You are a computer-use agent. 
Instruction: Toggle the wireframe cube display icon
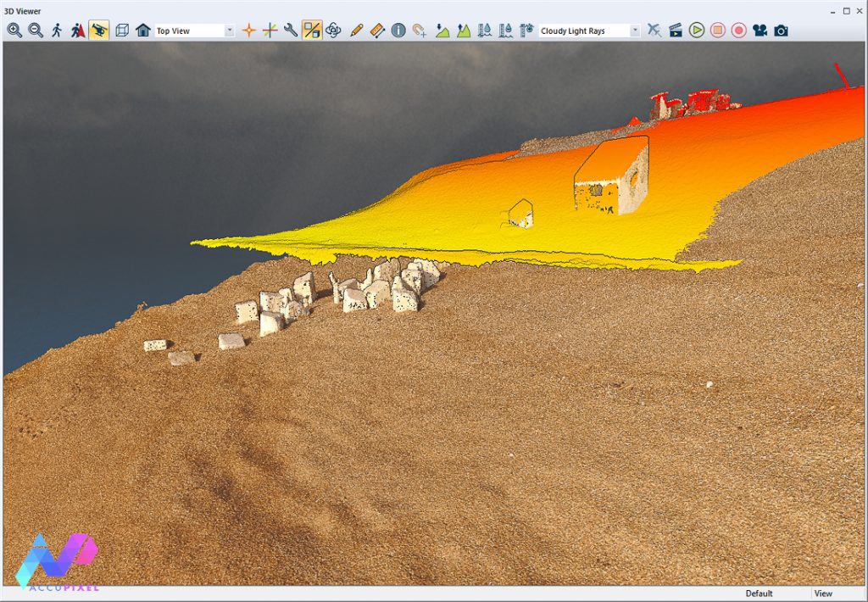point(122,31)
